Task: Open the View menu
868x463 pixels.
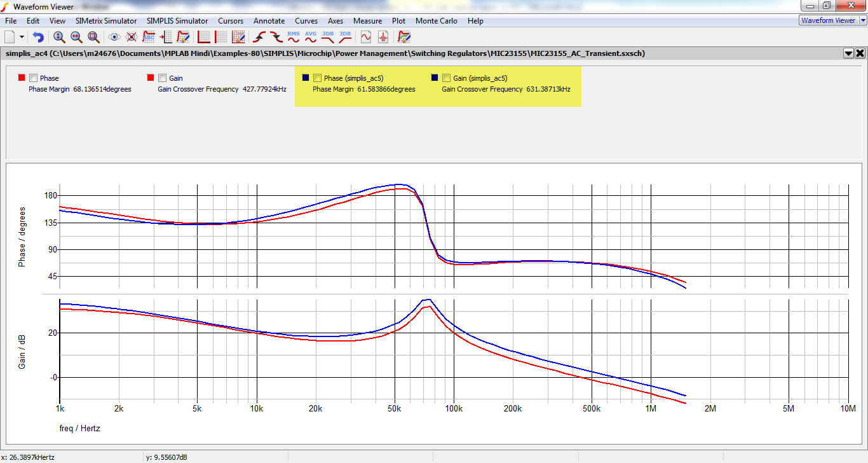Action: pos(57,21)
